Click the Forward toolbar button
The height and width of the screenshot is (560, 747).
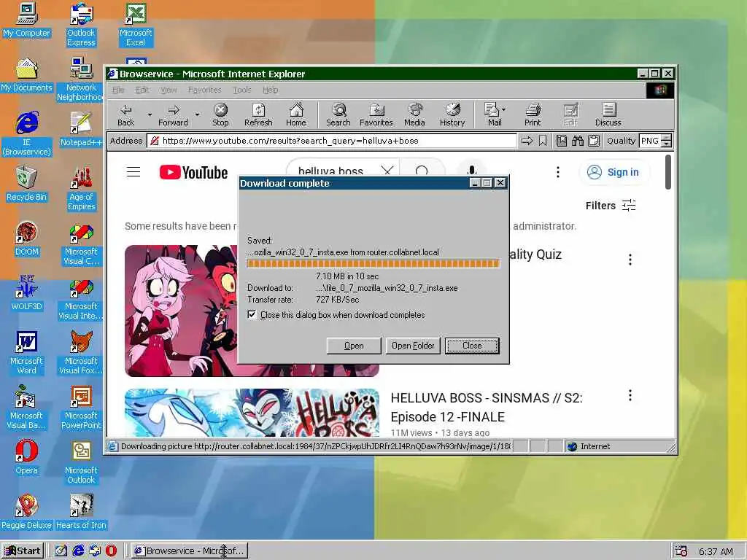(x=173, y=115)
